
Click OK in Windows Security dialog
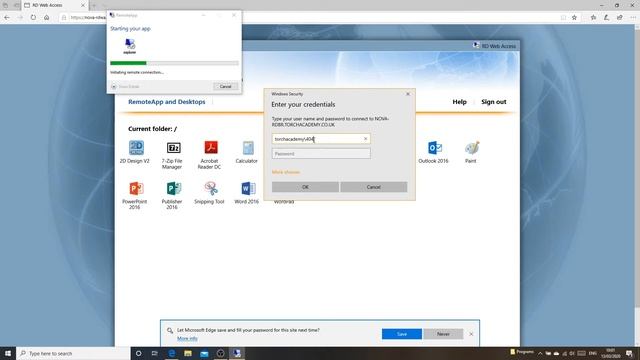pyautogui.click(x=305, y=187)
